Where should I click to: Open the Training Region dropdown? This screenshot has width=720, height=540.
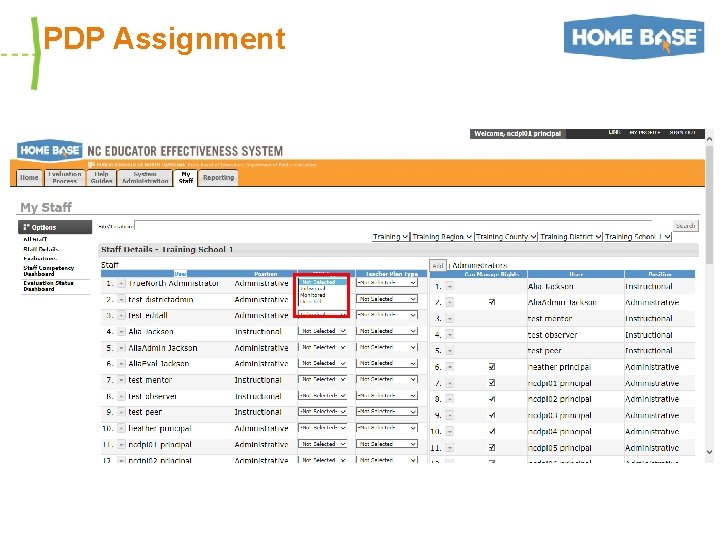(442, 236)
